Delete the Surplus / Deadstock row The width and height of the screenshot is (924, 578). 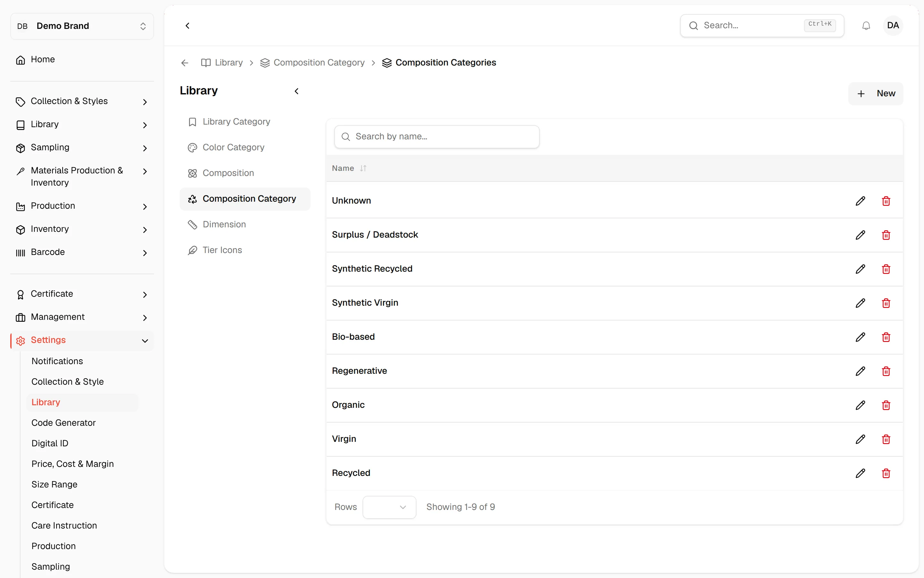(886, 235)
